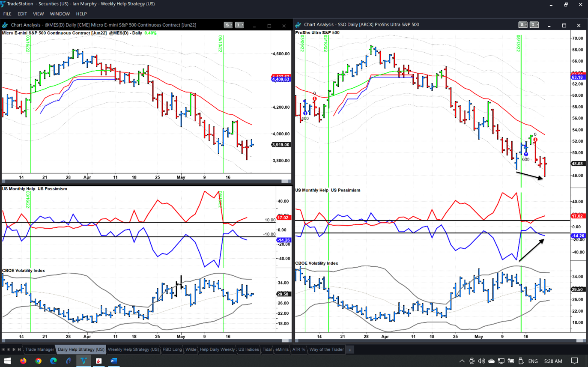This screenshot has width=588, height=367.
Task: Click the red sell marker on SSO chart
Action: pyautogui.click(x=535, y=140)
